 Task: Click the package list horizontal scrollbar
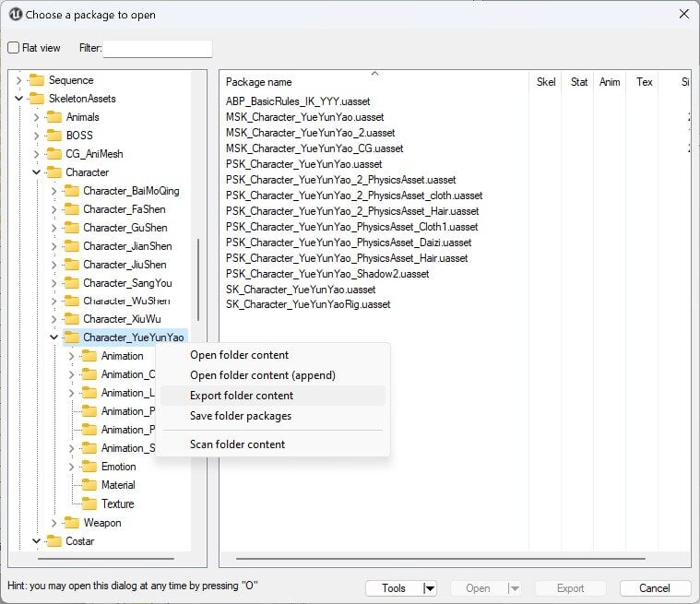pyautogui.click(x=441, y=559)
